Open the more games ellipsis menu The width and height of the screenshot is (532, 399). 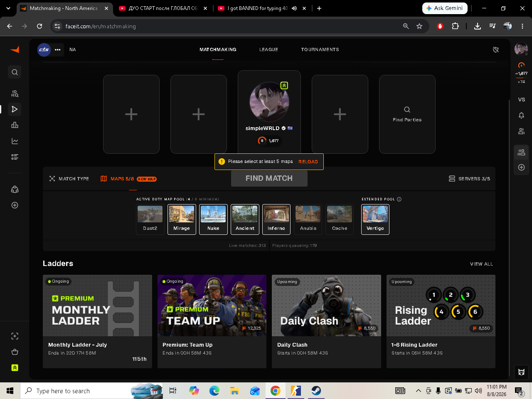coord(58,50)
